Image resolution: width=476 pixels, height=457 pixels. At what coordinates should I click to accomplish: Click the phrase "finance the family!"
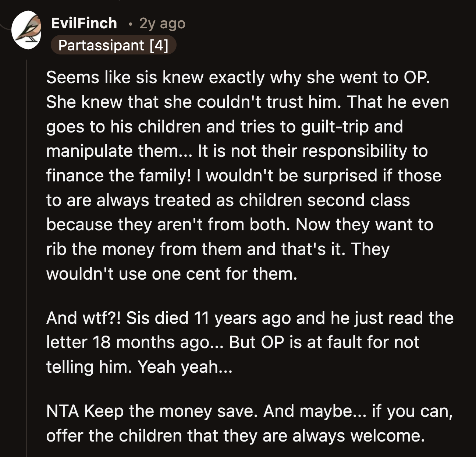pos(118,176)
